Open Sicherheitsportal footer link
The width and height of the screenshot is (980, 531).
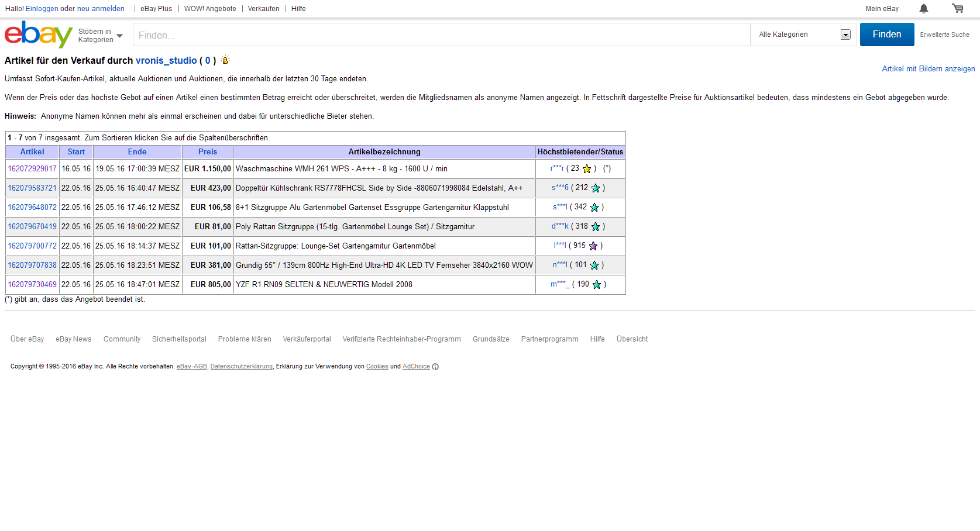pos(179,339)
